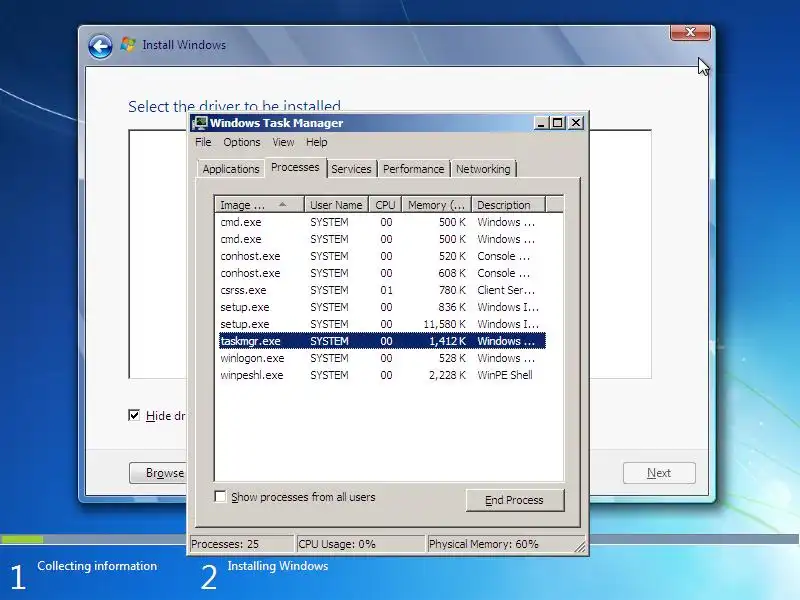
Task: Maximize the Windows Task Manager window
Action: tap(558, 123)
